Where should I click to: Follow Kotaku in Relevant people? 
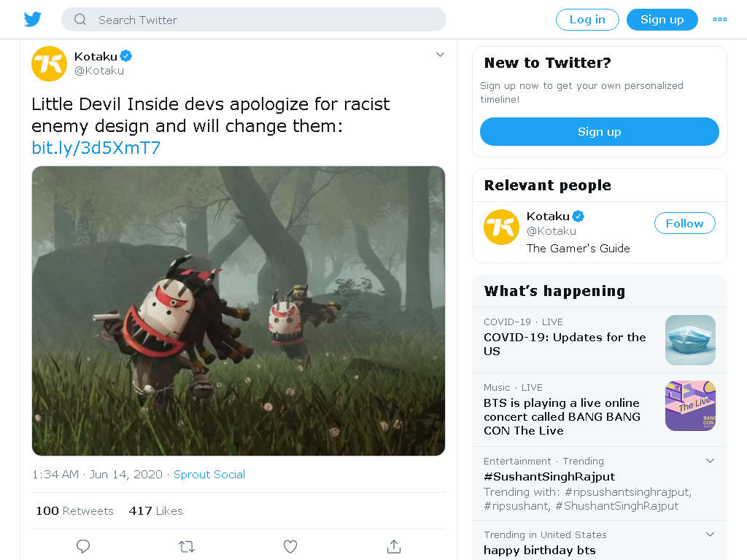(684, 223)
